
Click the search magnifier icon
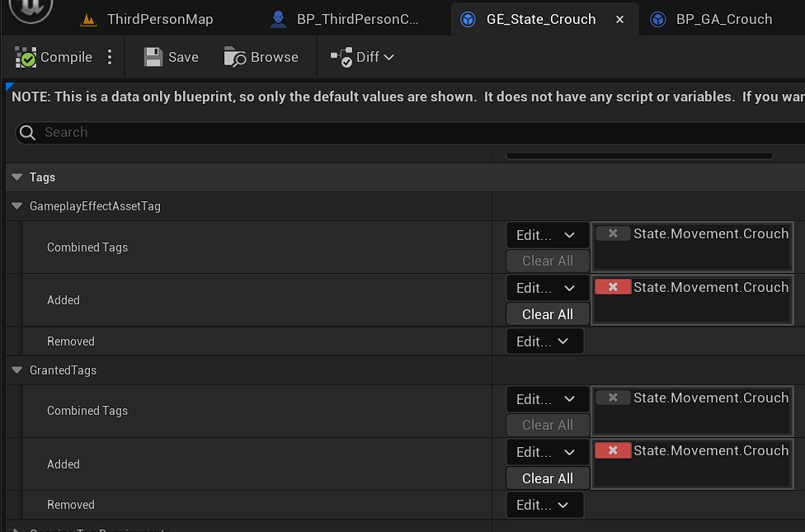pyautogui.click(x=27, y=133)
